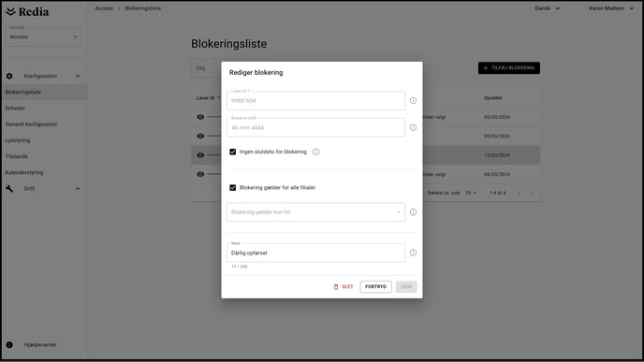Uncheck Ingen slutdato for blokering

point(233,152)
